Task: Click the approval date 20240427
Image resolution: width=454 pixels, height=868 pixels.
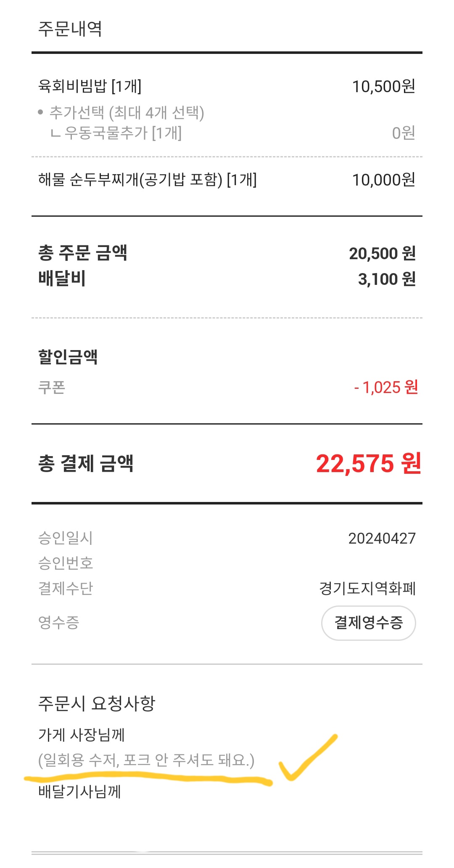Action: point(382,538)
